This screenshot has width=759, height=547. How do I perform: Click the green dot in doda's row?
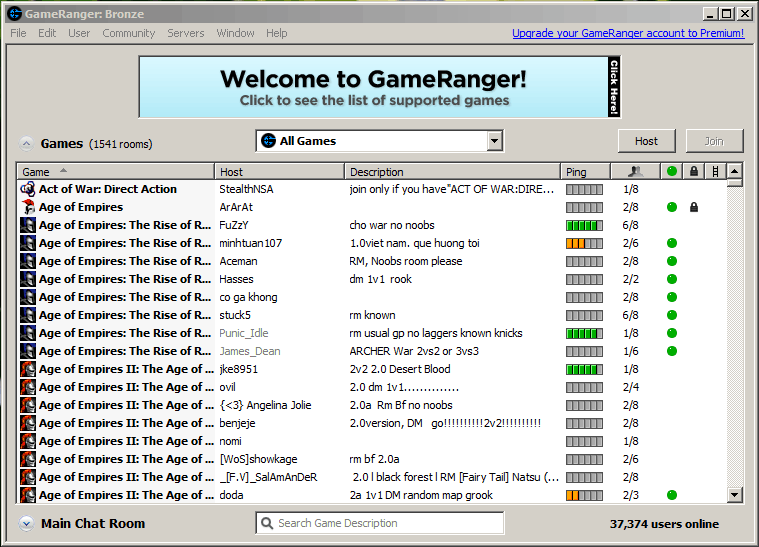click(x=671, y=495)
